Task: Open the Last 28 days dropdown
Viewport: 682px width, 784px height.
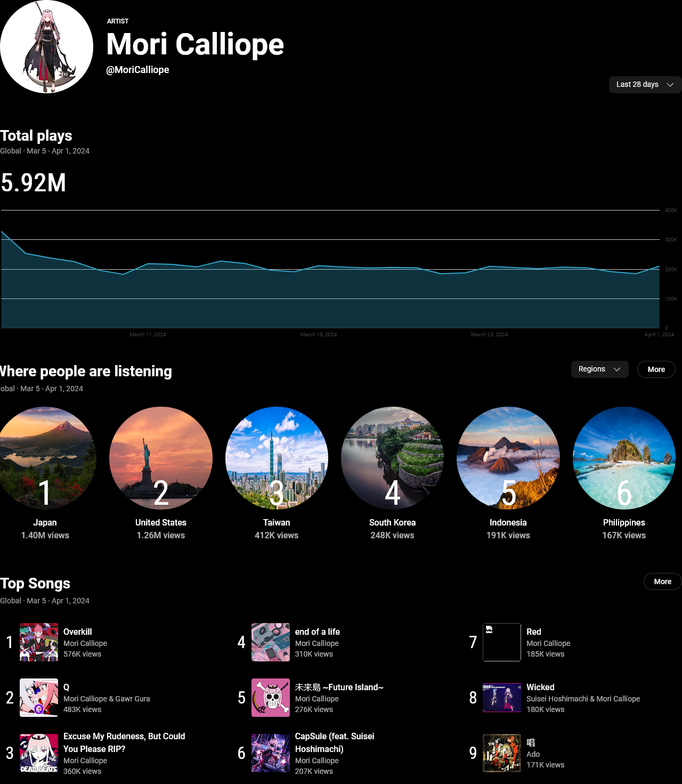Action: [645, 85]
